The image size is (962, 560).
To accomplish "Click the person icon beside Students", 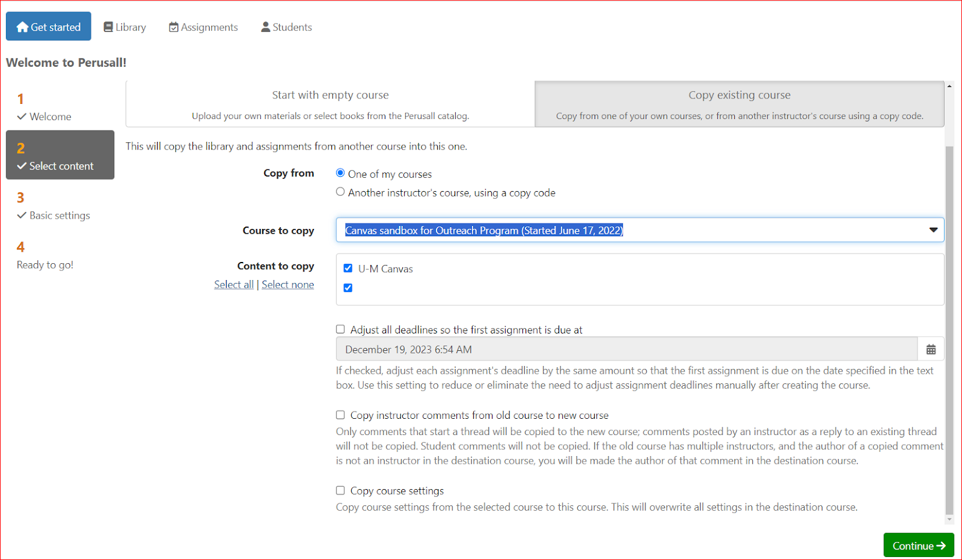I will coord(266,27).
